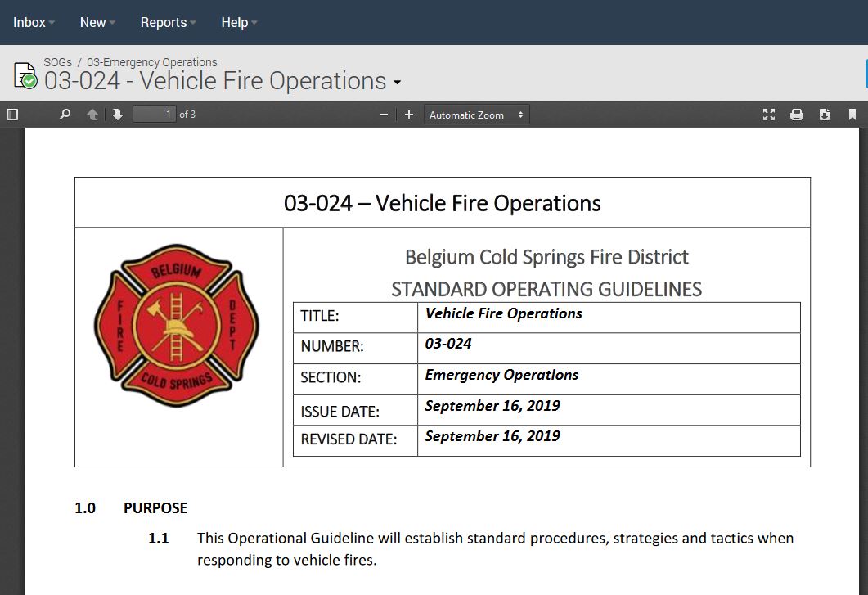Expand the Vehicle Fire Operations title dropdown
Screen dimensions: 868x595
point(398,83)
